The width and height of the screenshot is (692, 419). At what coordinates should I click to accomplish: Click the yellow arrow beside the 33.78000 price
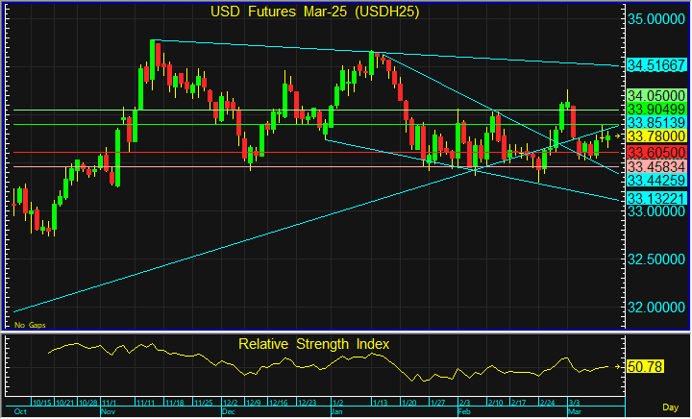[x=618, y=135]
